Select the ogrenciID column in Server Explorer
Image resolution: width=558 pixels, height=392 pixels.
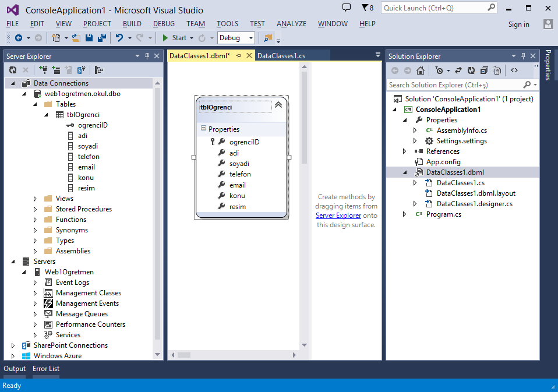coord(93,125)
